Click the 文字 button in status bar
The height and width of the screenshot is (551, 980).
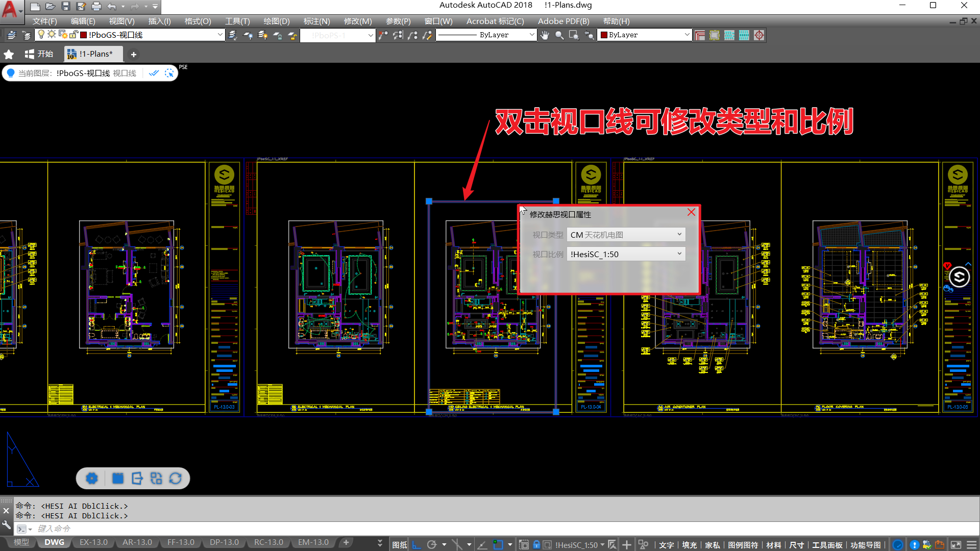click(666, 545)
